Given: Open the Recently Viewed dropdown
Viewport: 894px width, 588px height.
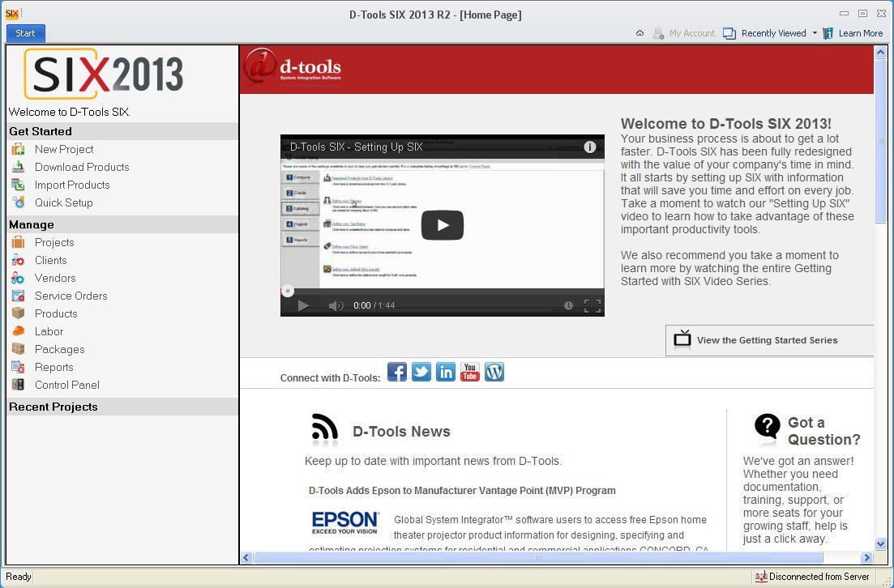Looking at the screenshot, I should [769, 33].
